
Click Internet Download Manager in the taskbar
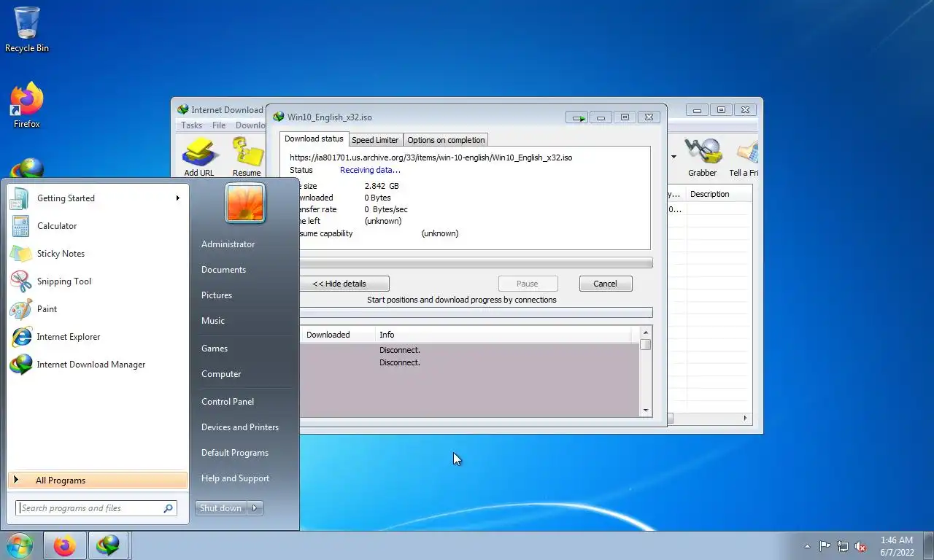click(x=109, y=545)
